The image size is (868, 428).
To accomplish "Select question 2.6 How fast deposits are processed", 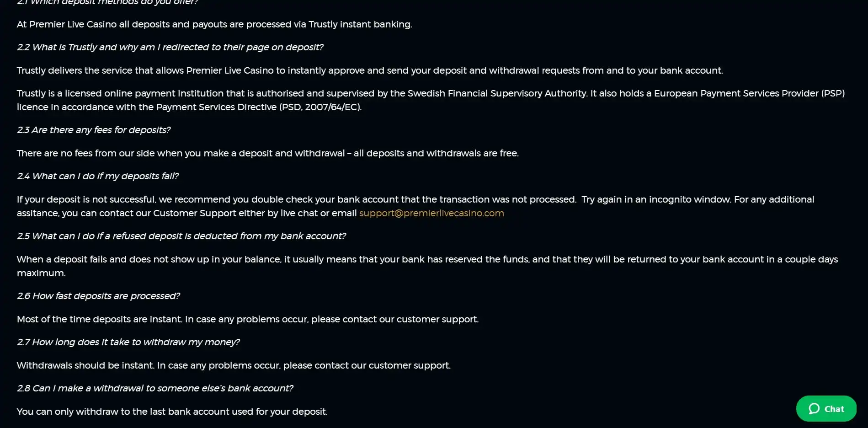I will pos(98,296).
